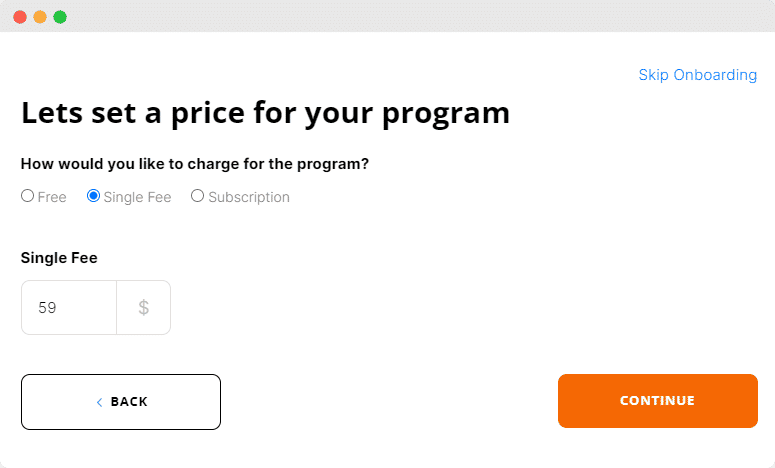Select the Single Fee radio button
775x468 pixels.
[93, 196]
